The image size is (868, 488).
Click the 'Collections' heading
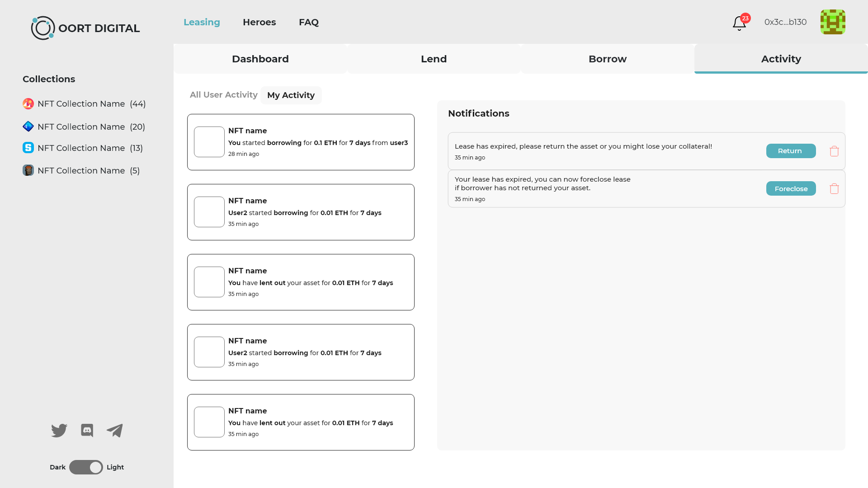pos(49,79)
